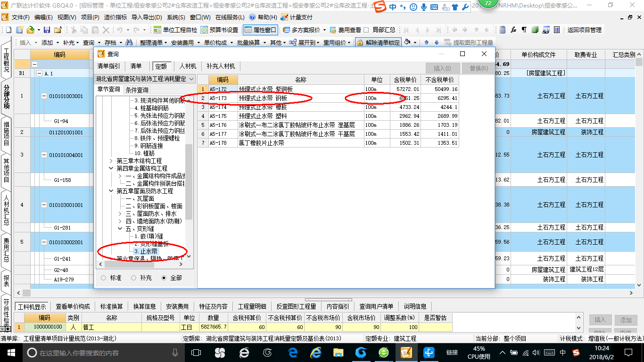
Task: Switch to the 条件查询 tab
Action: pos(137,90)
